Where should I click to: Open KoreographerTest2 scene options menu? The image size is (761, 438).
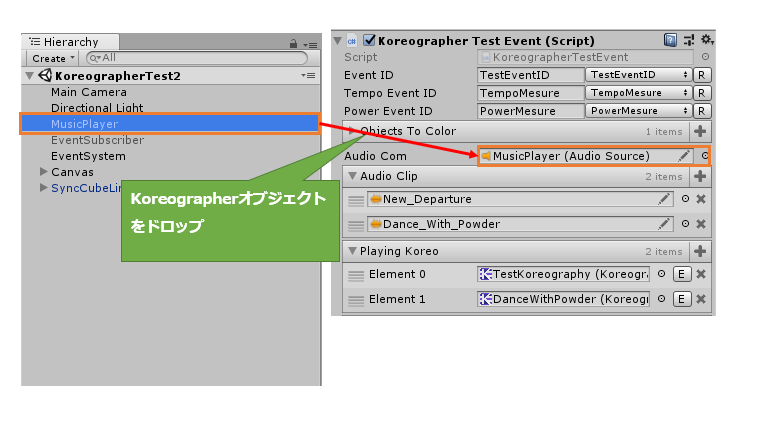pos(308,75)
